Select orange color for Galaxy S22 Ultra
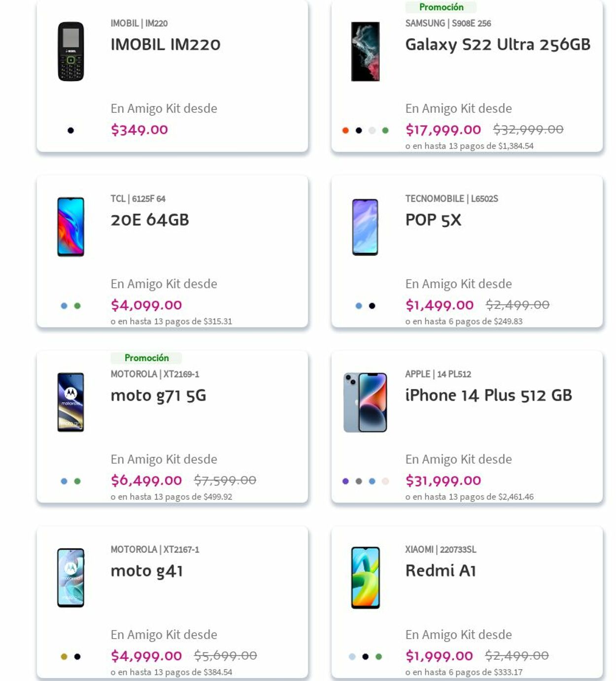This screenshot has height=681, width=616. [345, 131]
